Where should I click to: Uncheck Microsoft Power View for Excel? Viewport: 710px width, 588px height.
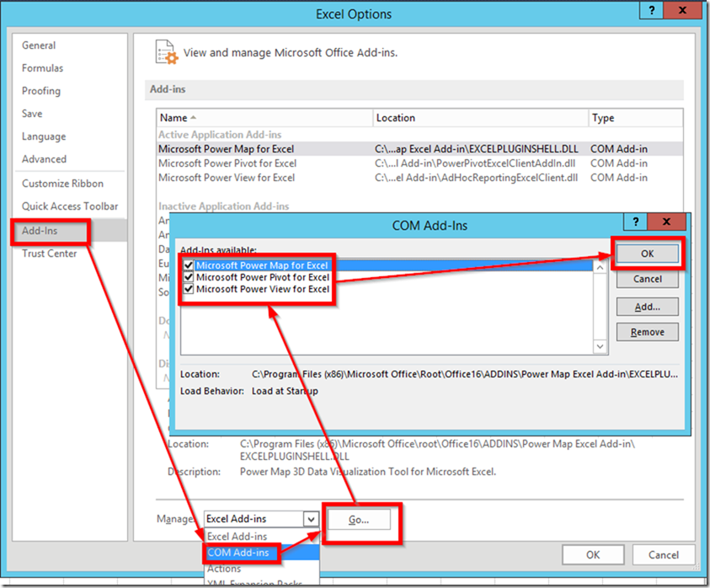[x=189, y=289]
